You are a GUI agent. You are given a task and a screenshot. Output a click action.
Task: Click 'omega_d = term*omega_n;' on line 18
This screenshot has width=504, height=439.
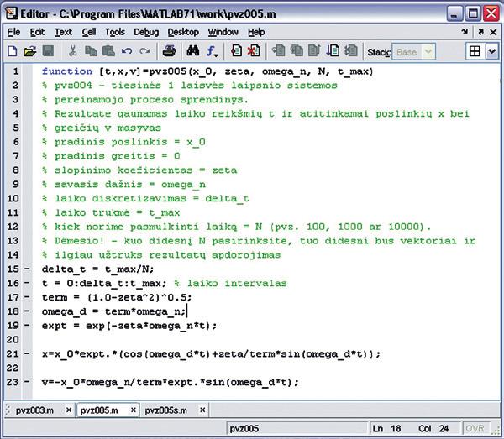tap(113, 311)
